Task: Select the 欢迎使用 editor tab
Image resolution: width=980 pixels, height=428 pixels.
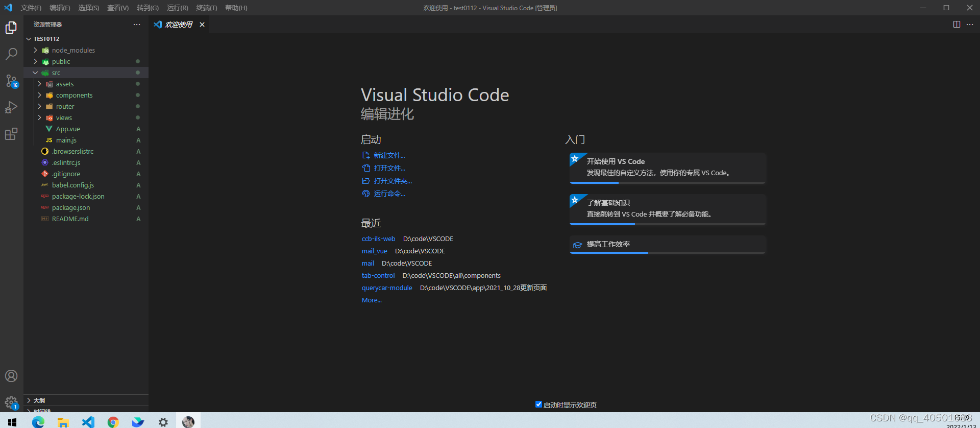Action: [x=179, y=25]
